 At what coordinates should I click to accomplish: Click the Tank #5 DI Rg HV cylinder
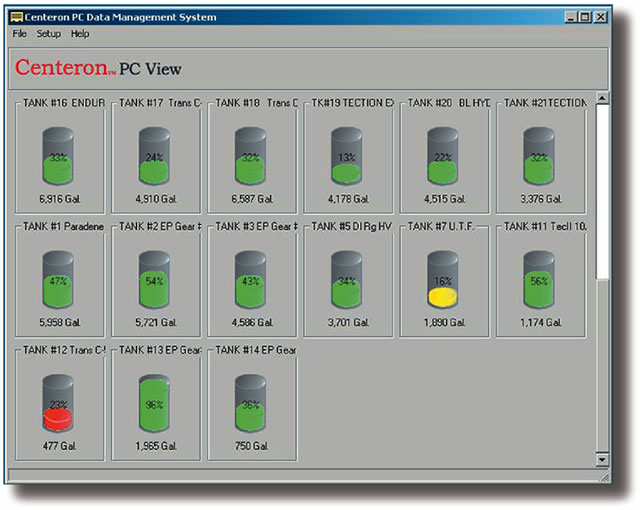coord(347,279)
